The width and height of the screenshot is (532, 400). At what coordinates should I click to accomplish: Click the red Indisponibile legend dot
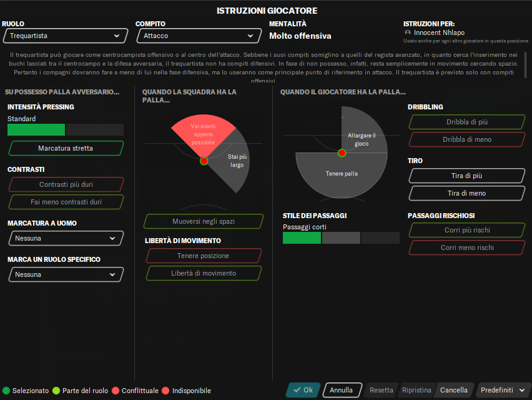click(x=165, y=391)
